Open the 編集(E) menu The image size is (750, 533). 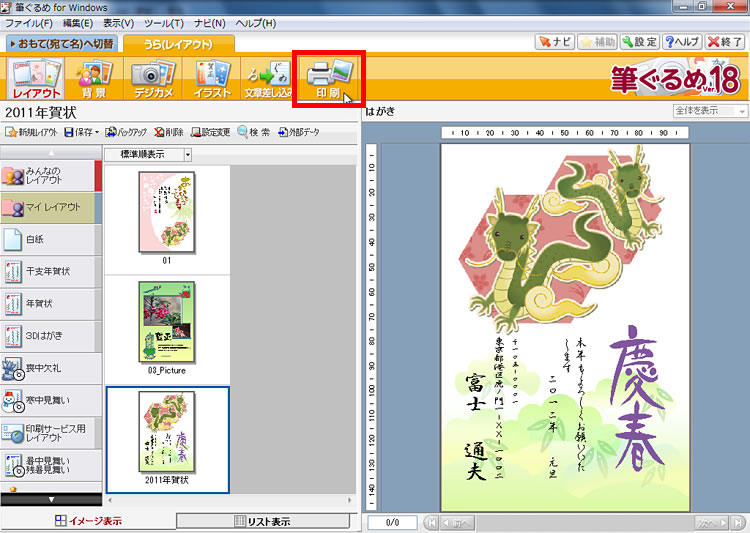pos(78,23)
